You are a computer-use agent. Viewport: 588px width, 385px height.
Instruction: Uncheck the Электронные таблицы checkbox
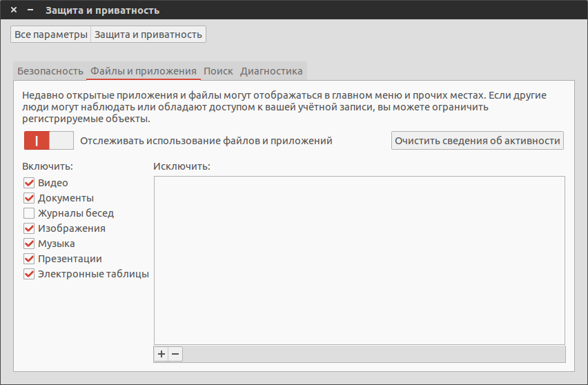click(29, 274)
